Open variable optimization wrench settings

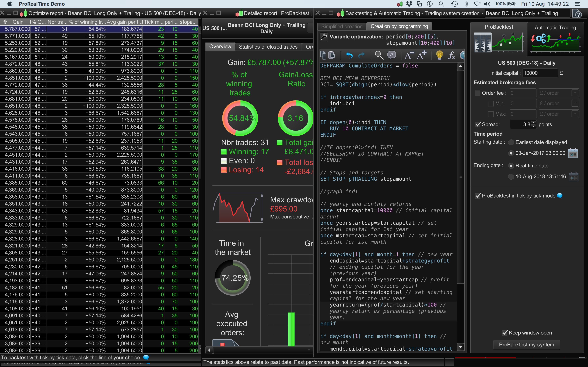click(324, 37)
